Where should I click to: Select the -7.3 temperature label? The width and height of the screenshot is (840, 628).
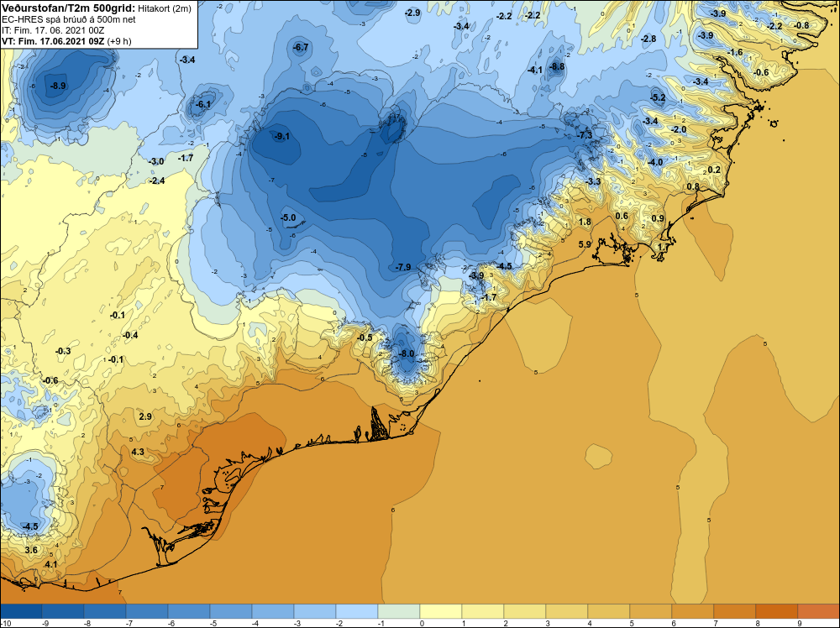pos(585,135)
